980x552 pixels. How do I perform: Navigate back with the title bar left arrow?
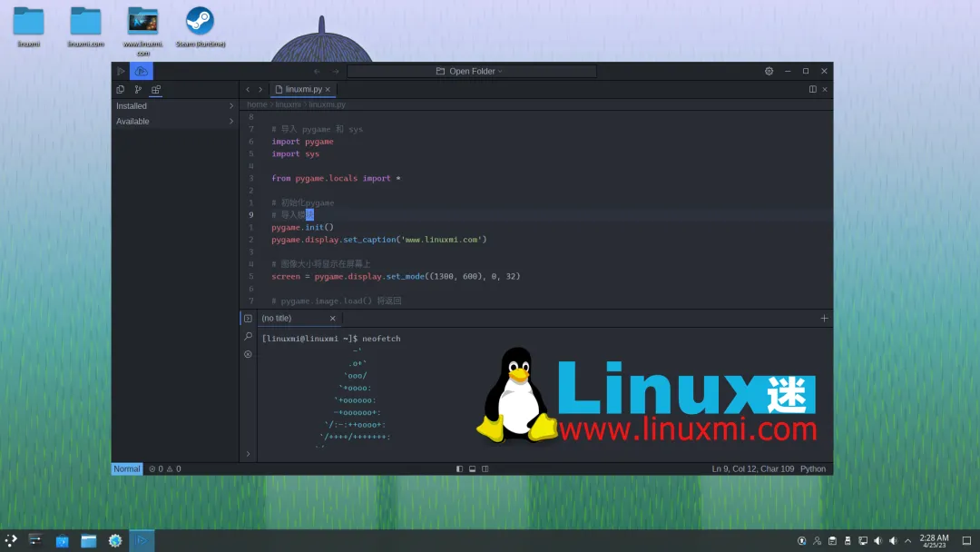pyautogui.click(x=317, y=71)
